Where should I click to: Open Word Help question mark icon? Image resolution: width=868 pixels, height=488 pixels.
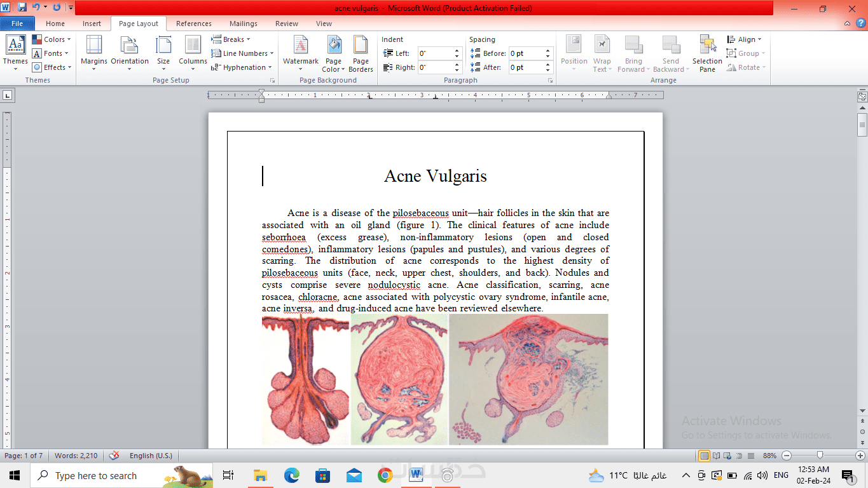pyautogui.click(x=860, y=24)
